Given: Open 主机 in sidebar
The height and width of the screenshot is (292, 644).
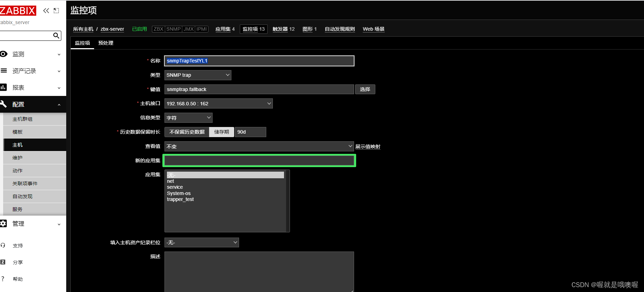Looking at the screenshot, I should click(34, 145).
